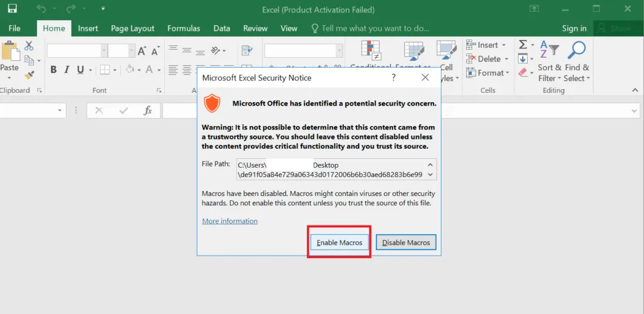Expand the font name dropdown arrow
The width and height of the screenshot is (644, 314).
tap(104, 51)
